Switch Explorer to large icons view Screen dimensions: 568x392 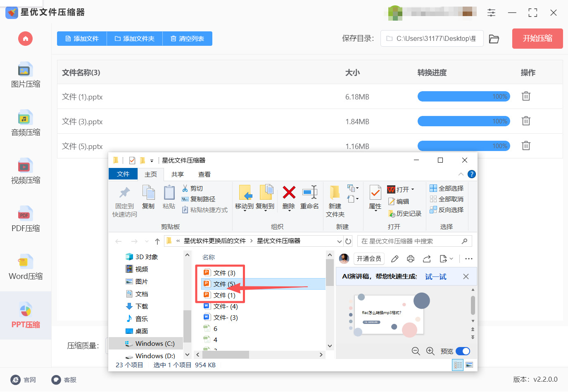point(469,365)
